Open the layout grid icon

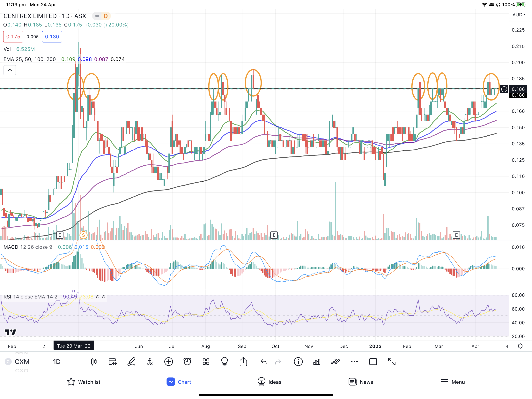point(206,362)
